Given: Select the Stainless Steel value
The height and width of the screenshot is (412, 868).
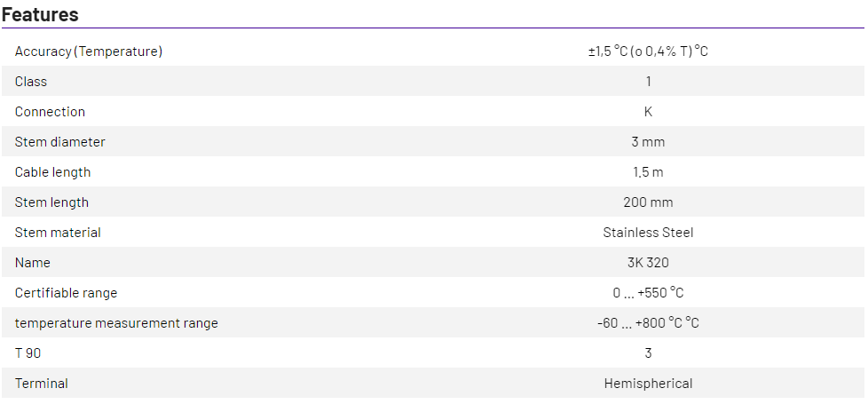Looking at the screenshot, I should click(648, 233).
